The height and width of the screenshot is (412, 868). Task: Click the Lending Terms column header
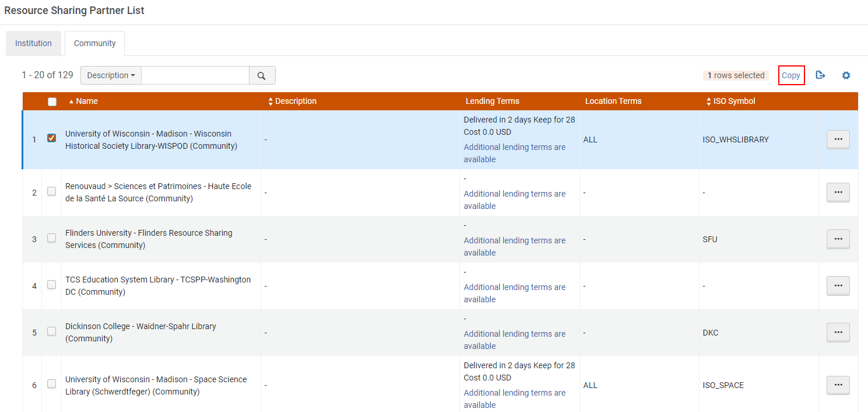coord(493,101)
